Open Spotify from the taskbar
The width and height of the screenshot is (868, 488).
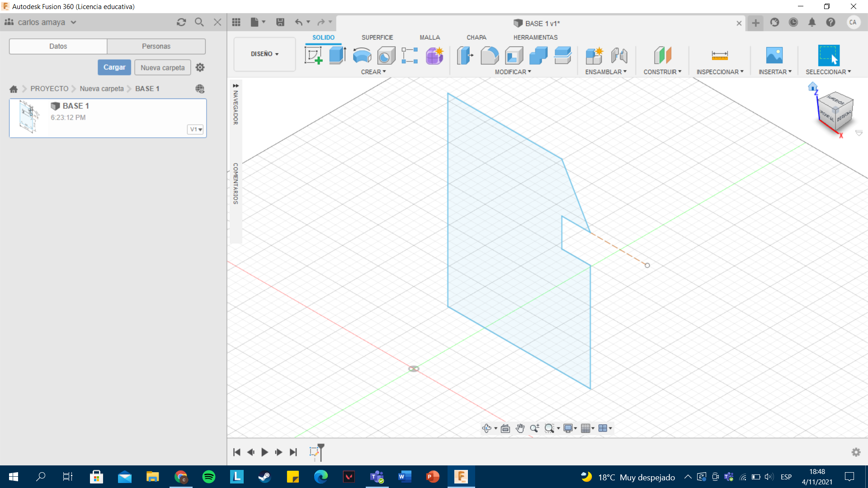pyautogui.click(x=209, y=477)
